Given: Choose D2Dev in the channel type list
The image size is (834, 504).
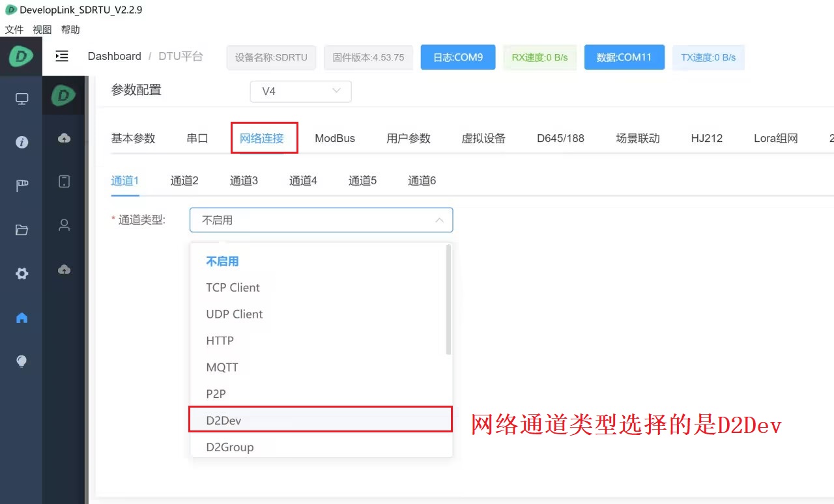Looking at the screenshot, I should coord(318,421).
